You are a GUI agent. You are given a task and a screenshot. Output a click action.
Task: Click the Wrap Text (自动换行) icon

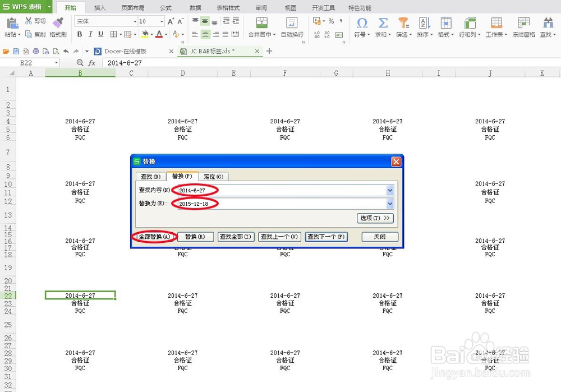pyautogui.click(x=292, y=23)
